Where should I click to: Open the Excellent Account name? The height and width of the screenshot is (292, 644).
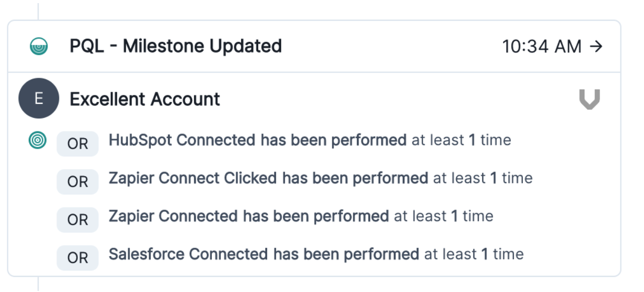[x=145, y=99]
